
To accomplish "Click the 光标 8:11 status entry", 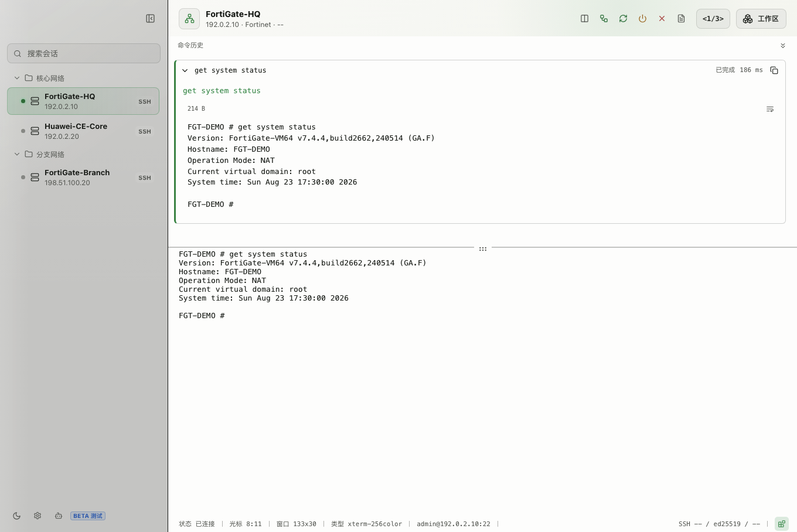I will point(246,524).
